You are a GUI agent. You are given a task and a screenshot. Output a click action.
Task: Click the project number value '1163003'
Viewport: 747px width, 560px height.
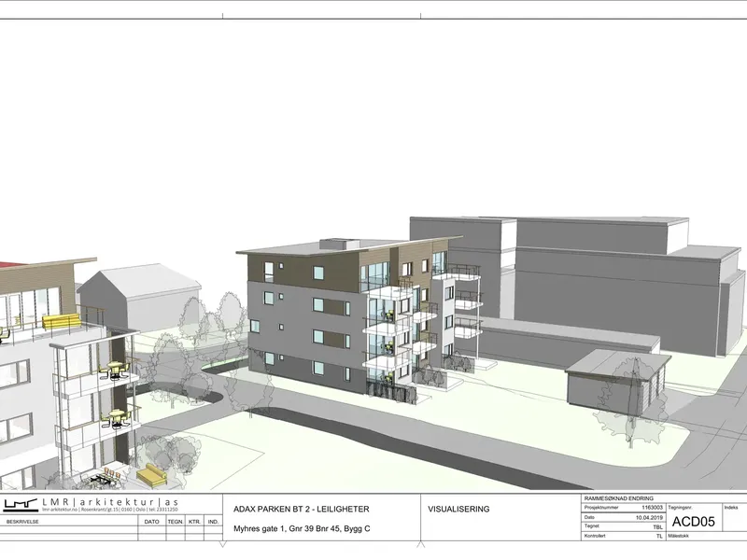click(x=652, y=508)
